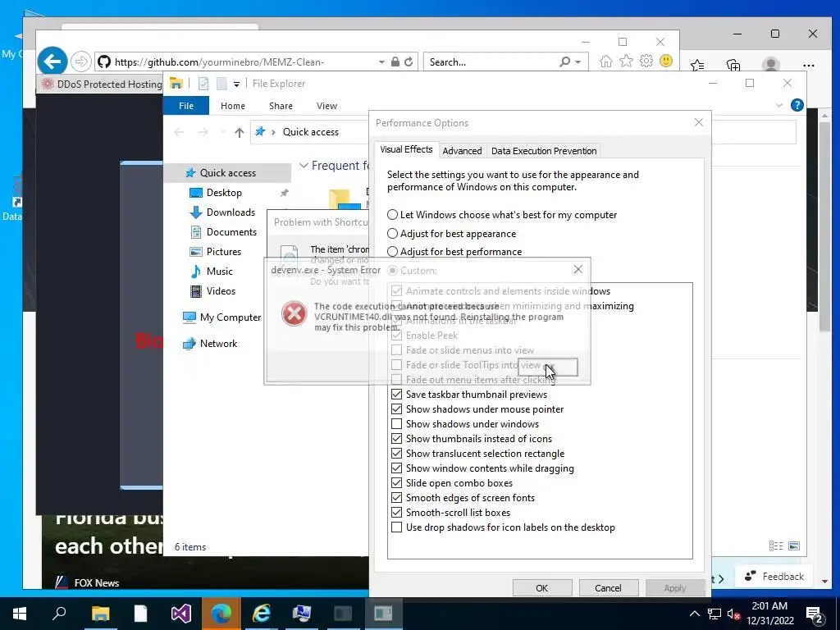Click the refresh icon in IE address bar
Image resolution: width=840 pixels, height=630 pixels.
click(x=409, y=62)
